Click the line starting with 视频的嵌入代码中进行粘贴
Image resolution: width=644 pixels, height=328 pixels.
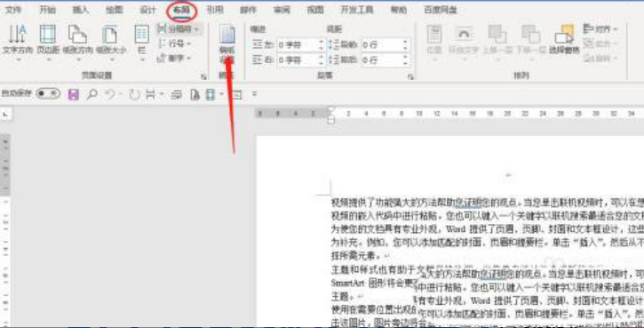coord(488,216)
